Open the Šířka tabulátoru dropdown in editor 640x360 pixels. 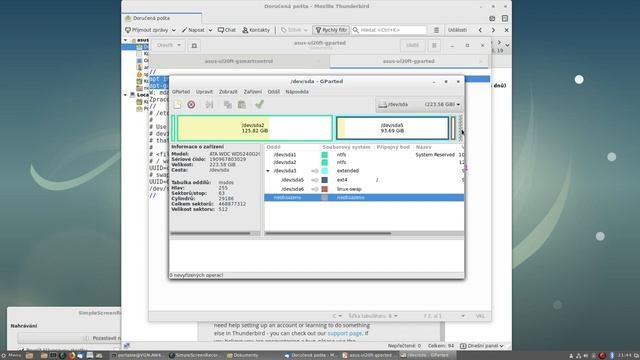(x=373, y=316)
